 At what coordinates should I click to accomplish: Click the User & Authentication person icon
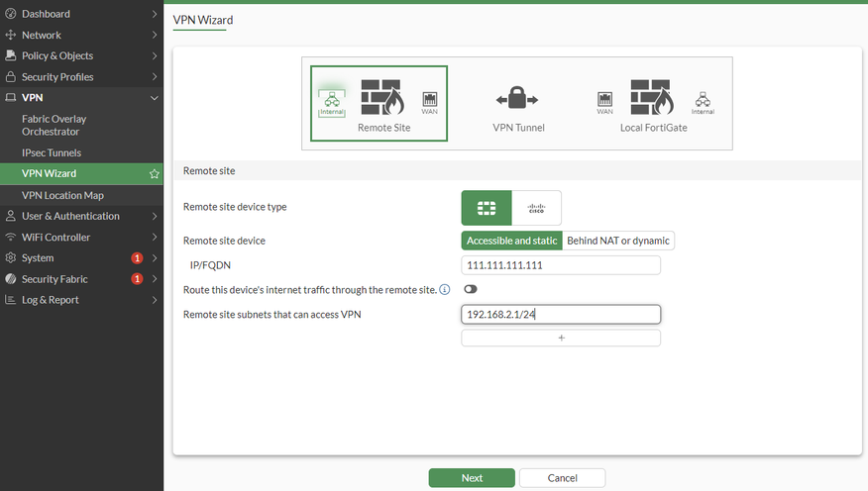[x=11, y=216]
